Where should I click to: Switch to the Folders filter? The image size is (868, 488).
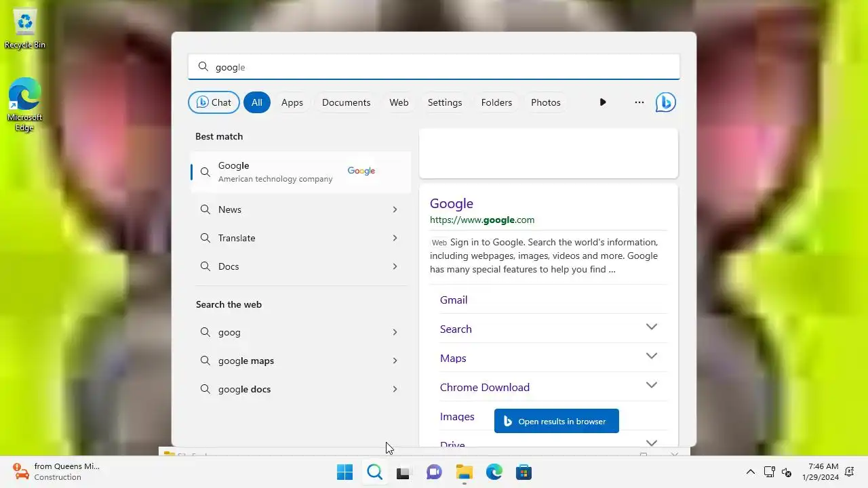(496, 102)
